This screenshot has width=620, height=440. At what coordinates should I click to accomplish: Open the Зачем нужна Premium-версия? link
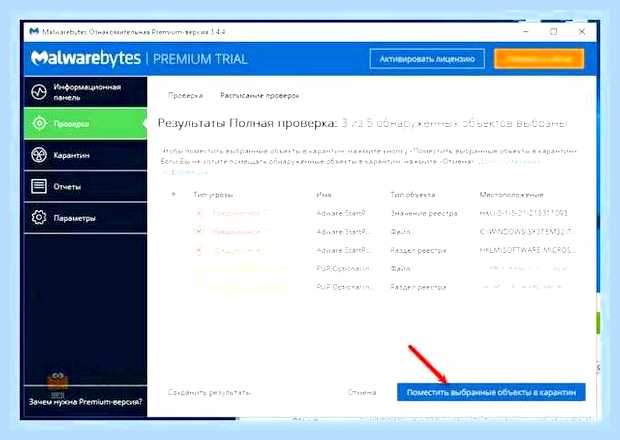[x=85, y=402]
